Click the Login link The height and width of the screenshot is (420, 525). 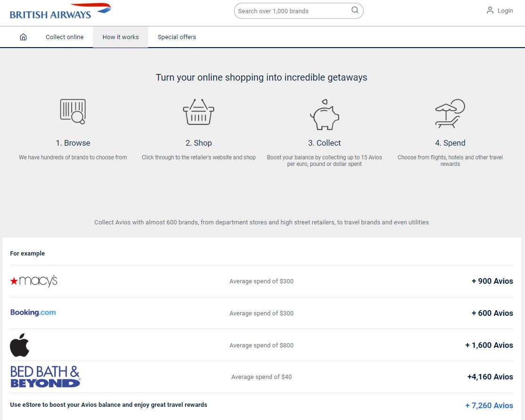tap(505, 11)
